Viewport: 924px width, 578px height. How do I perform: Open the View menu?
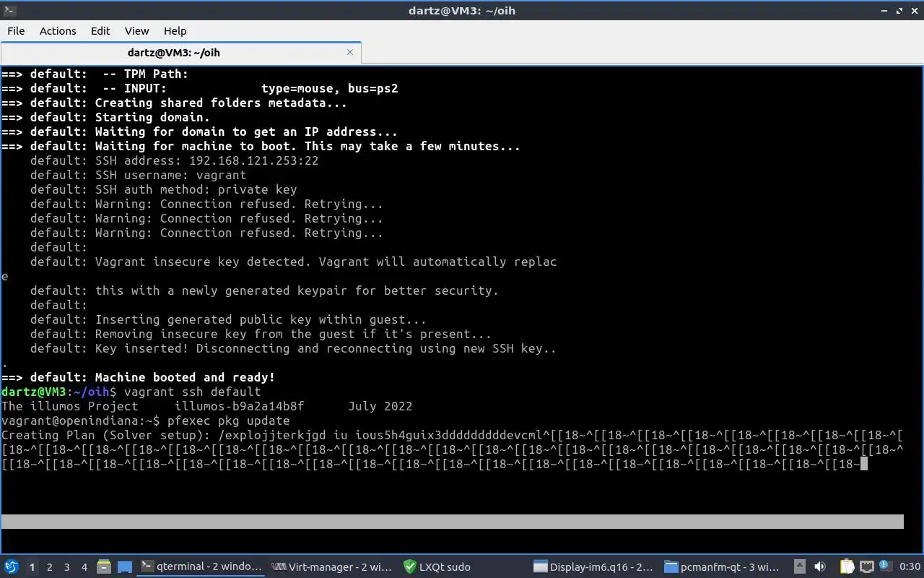pos(136,31)
